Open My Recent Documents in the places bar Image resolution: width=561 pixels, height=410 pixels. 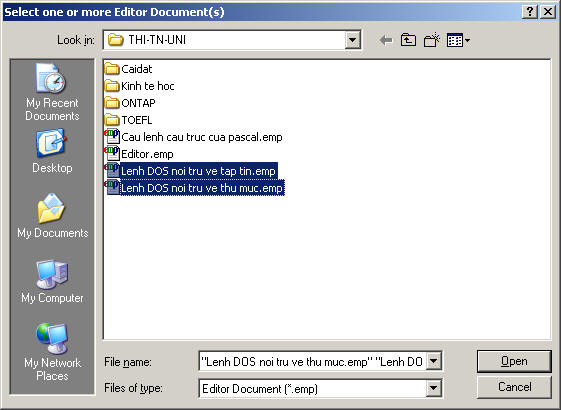pyautogui.click(x=52, y=92)
